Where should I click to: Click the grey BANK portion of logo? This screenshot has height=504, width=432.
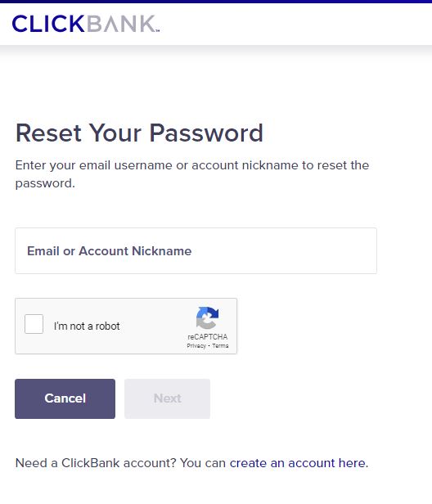(121, 24)
